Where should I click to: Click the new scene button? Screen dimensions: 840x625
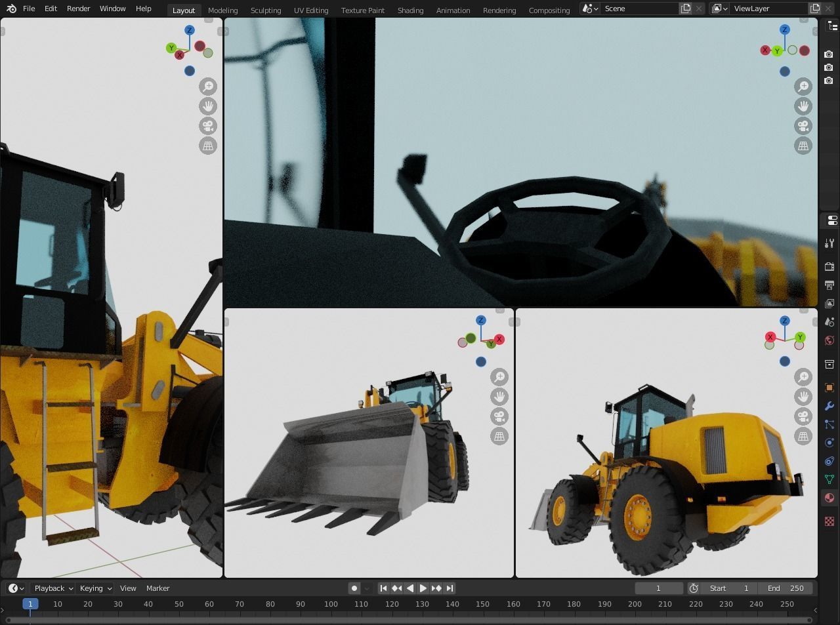click(686, 9)
